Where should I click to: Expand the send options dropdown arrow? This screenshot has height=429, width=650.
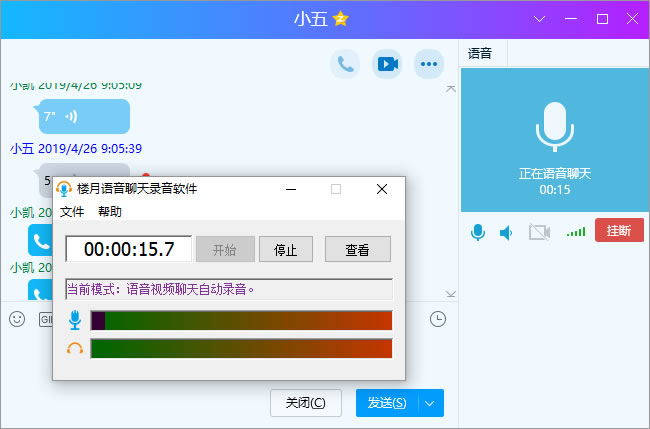[x=430, y=403]
